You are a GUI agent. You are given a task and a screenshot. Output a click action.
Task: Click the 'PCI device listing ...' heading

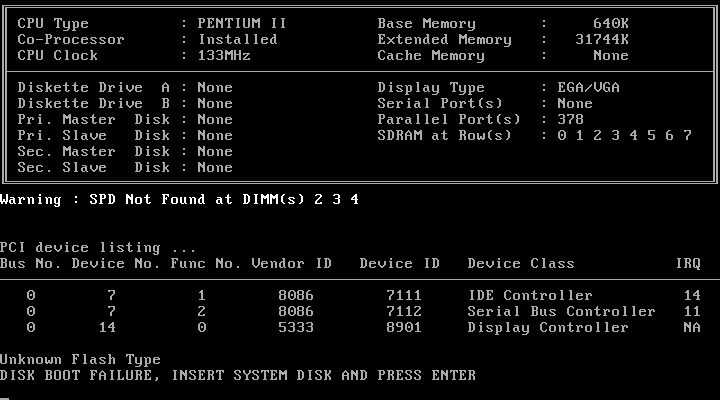pyautogui.click(x=98, y=248)
